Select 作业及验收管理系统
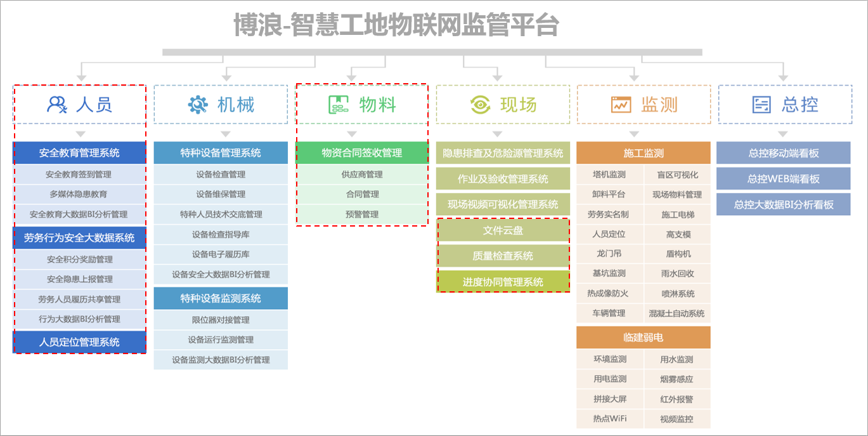This screenshot has width=868, height=436. (503, 179)
